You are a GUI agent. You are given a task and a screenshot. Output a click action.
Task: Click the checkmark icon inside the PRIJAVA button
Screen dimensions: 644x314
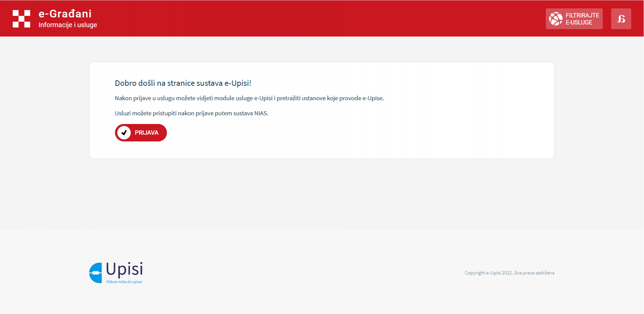(124, 133)
